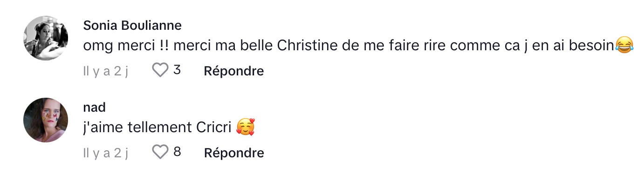This screenshot has height=175, width=644.
Task: Open Sonia Boulianne's profile picture
Action: pyautogui.click(x=46, y=38)
